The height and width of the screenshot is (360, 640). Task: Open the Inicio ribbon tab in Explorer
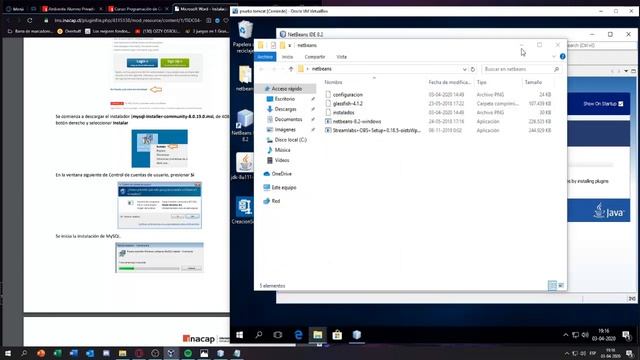[x=287, y=57]
